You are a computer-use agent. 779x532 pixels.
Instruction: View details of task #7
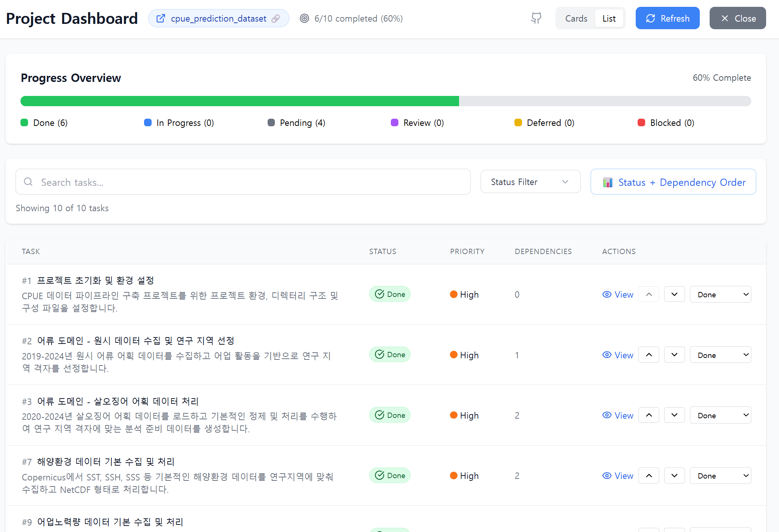click(x=618, y=476)
